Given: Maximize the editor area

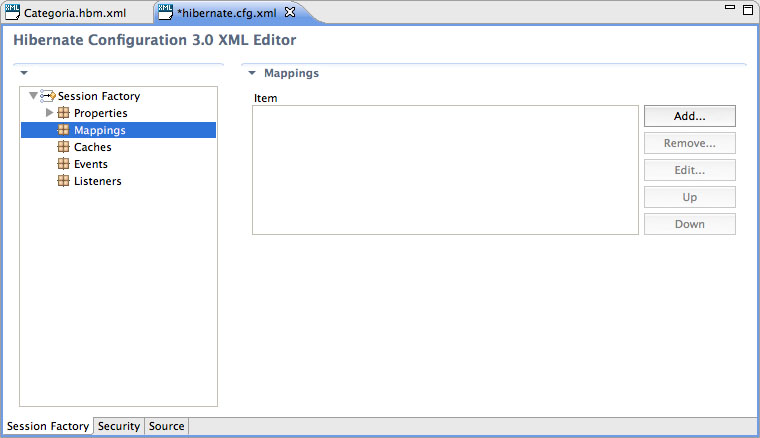Looking at the screenshot, I should point(748,10).
